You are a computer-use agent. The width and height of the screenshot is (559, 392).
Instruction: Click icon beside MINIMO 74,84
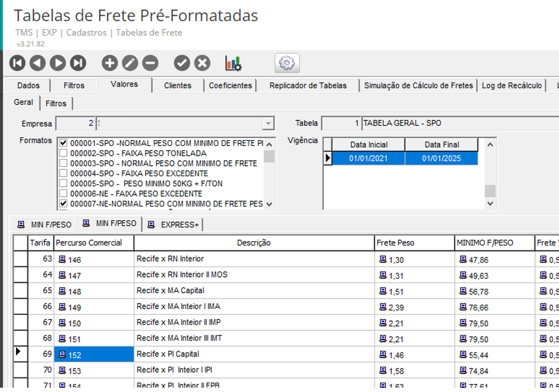[x=463, y=370]
